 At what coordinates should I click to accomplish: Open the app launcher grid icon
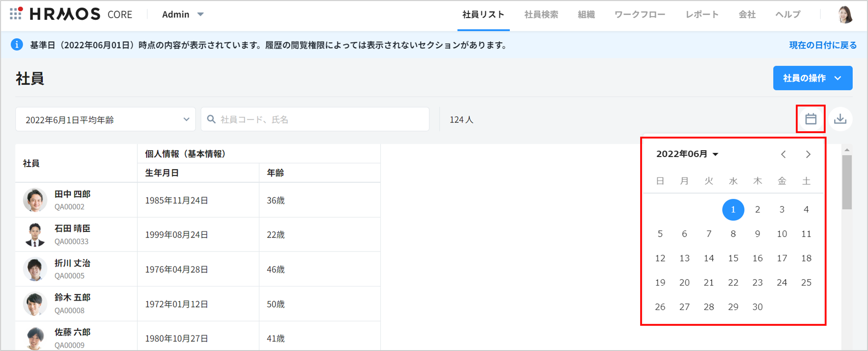16,14
